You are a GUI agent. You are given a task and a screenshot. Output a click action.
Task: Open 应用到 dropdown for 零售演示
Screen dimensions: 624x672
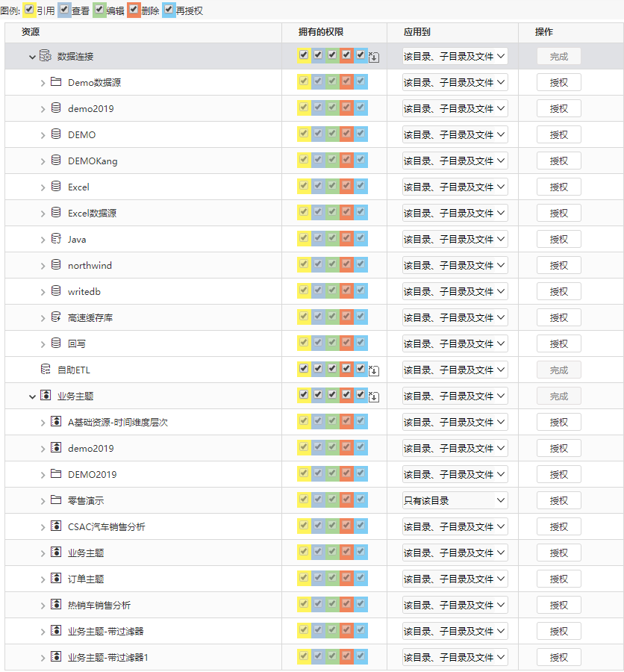click(x=455, y=500)
